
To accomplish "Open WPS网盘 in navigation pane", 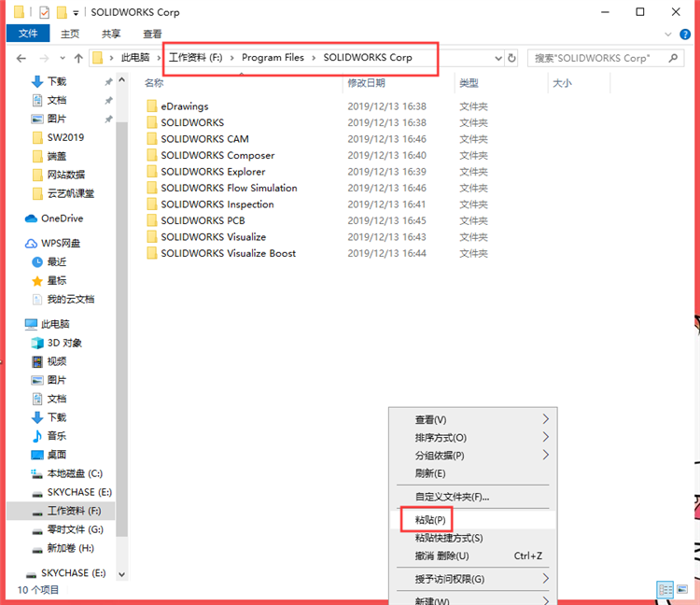I will point(61,244).
